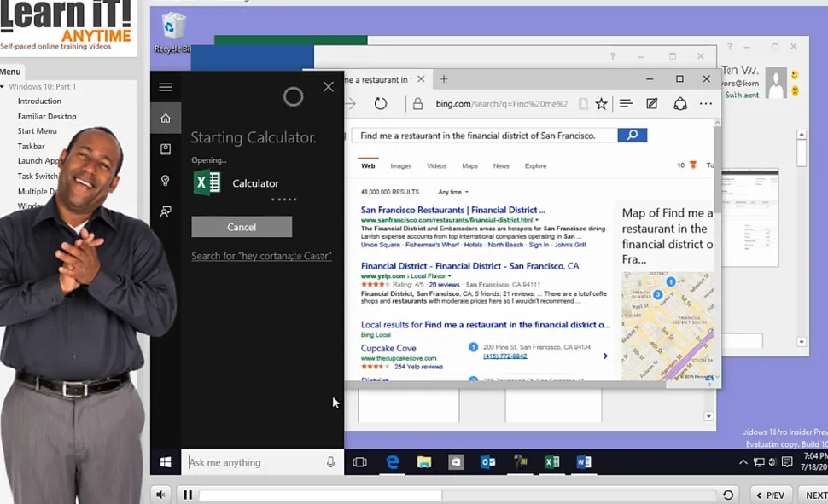Call Cupcake Cove phone number link
This screenshot has height=504, width=828.
pyautogui.click(x=504, y=356)
